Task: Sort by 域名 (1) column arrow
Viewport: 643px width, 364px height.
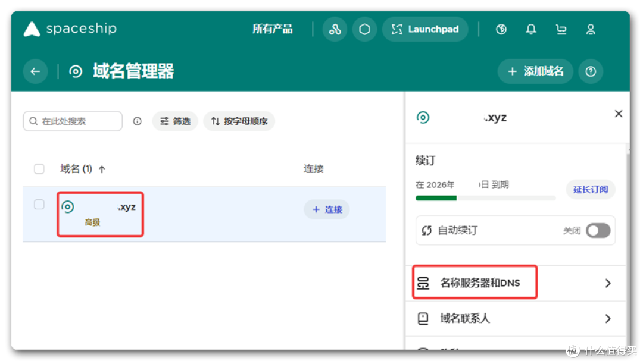Action: coord(102,169)
